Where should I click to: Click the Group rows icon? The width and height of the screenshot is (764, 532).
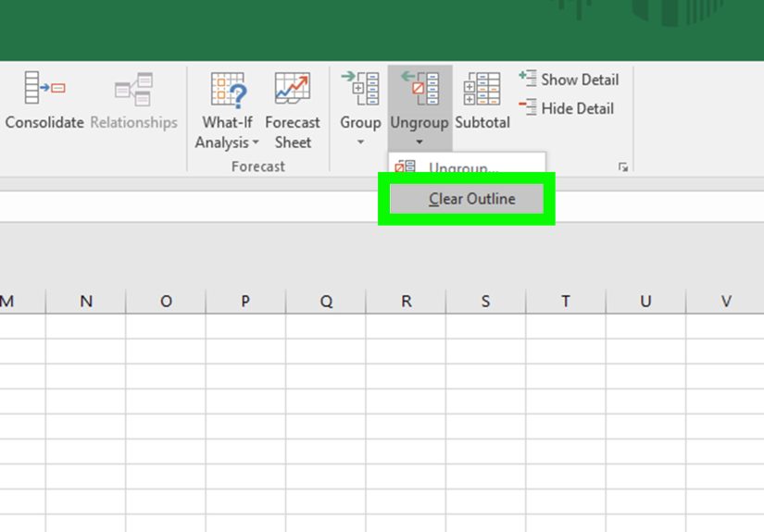tap(360, 88)
